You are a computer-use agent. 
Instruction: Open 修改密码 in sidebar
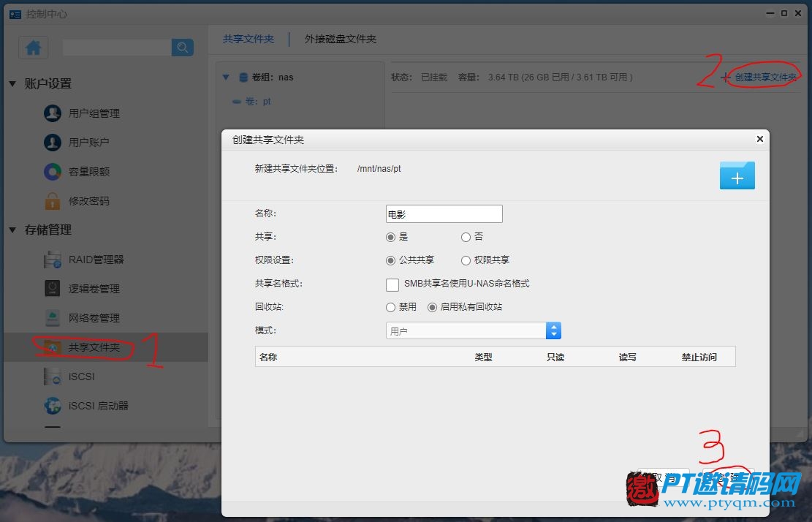89,201
